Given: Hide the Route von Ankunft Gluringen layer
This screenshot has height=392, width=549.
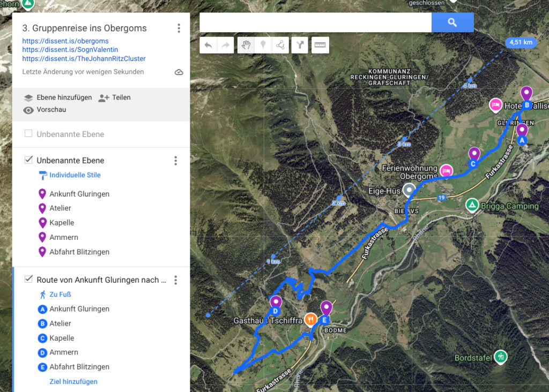Looking at the screenshot, I should point(28,280).
